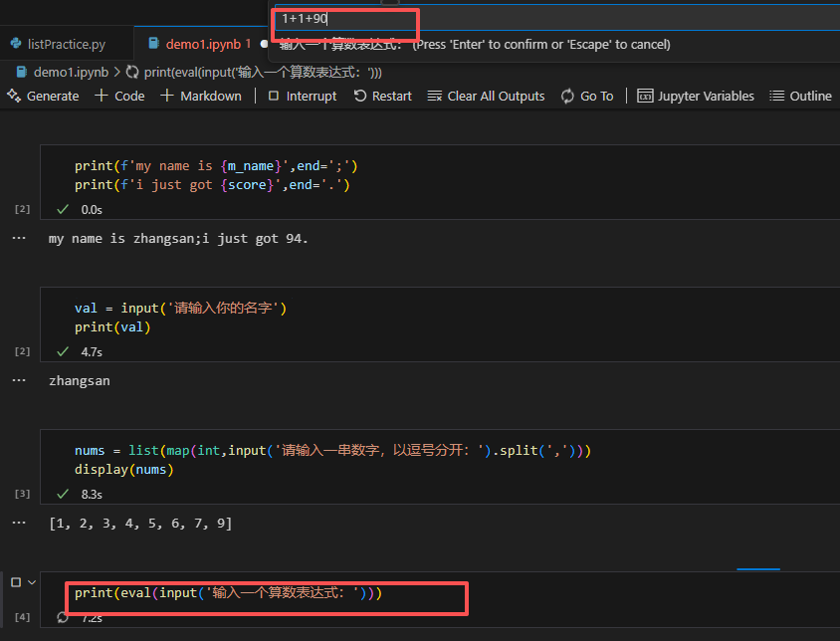Stop execution of cell 4
This screenshot has height=641, width=840.
[16, 582]
